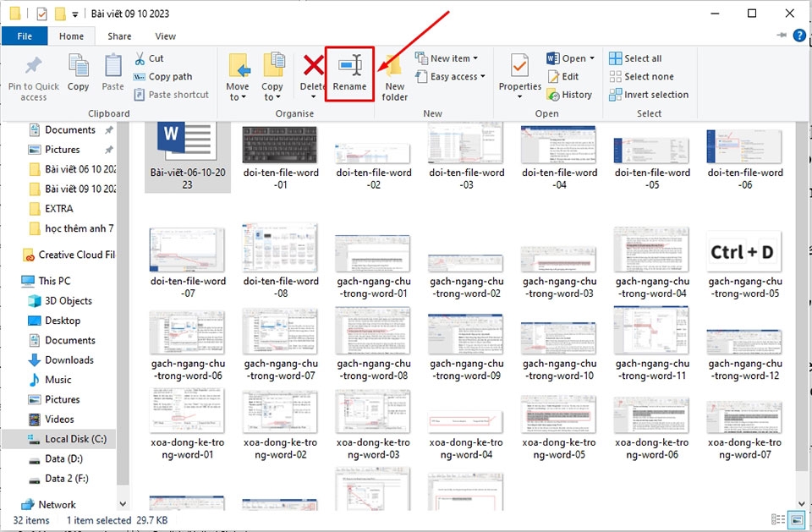The height and width of the screenshot is (532, 812).
Task: Switch to large thumbnails view
Action: click(797, 519)
